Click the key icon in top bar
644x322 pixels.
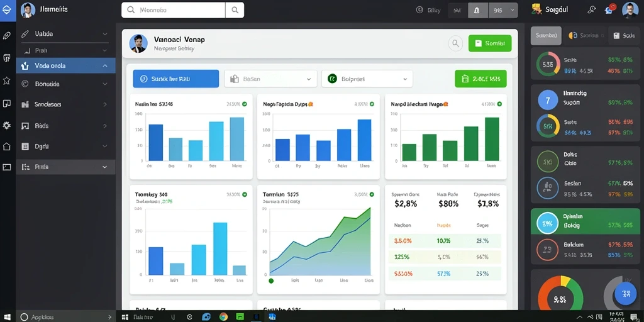pyautogui.click(x=591, y=10)
